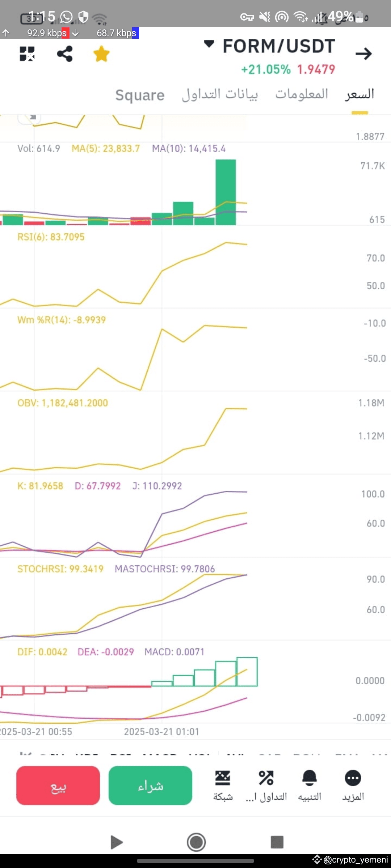Tap the share icon

point(65,54)
